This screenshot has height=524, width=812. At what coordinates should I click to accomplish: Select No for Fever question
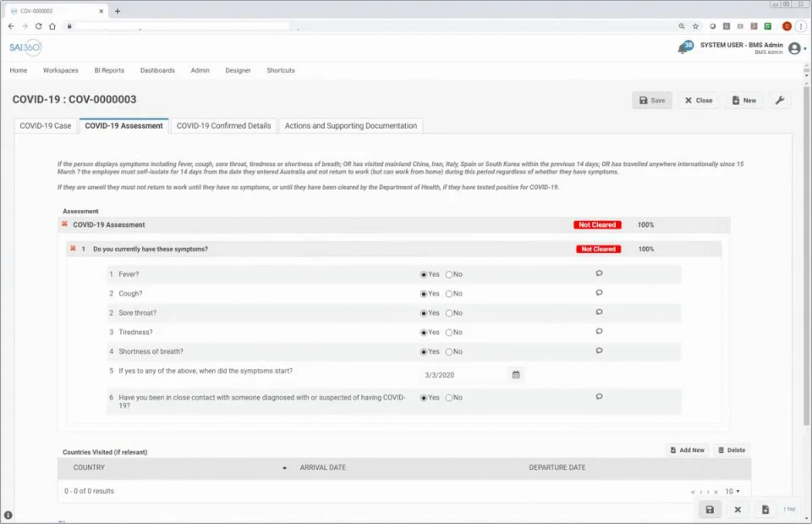(449, 274)
